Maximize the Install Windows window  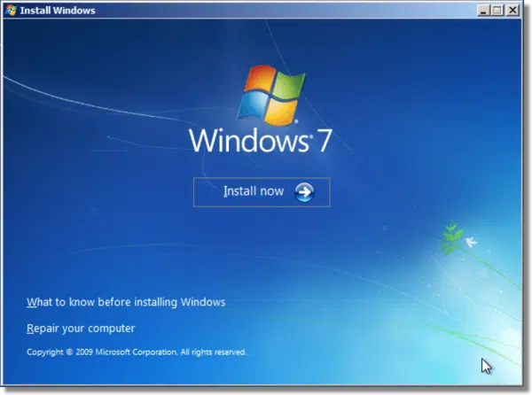tap(497, 11)
